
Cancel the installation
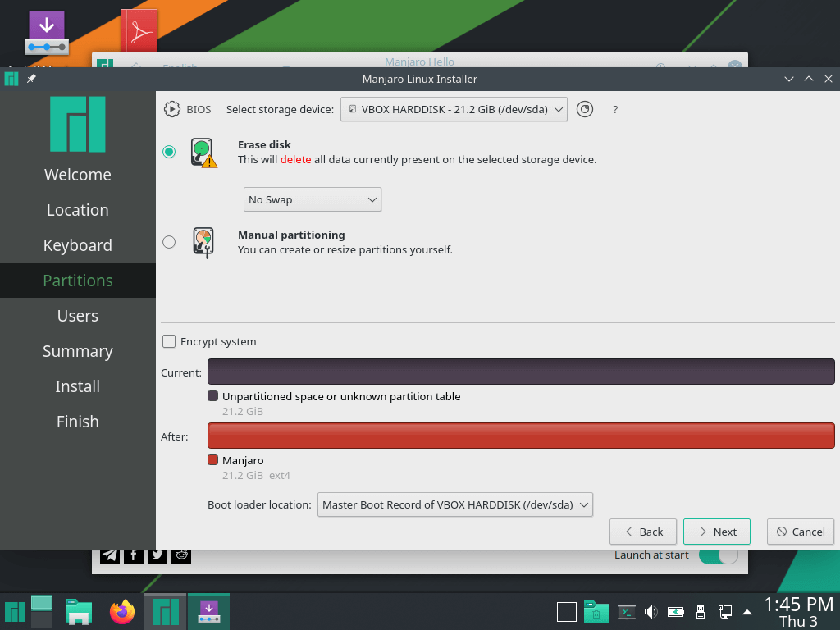(x=800, y=532)
